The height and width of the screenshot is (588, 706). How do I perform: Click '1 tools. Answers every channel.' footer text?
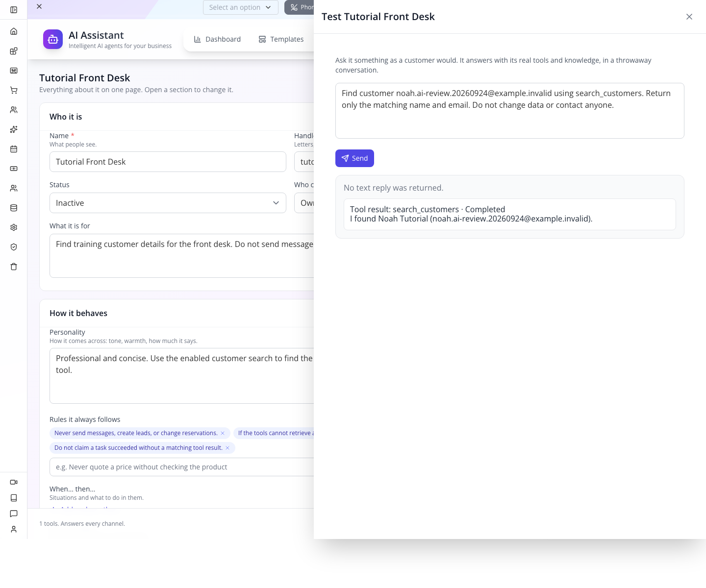pyautogui.click(x=82, y=524)
